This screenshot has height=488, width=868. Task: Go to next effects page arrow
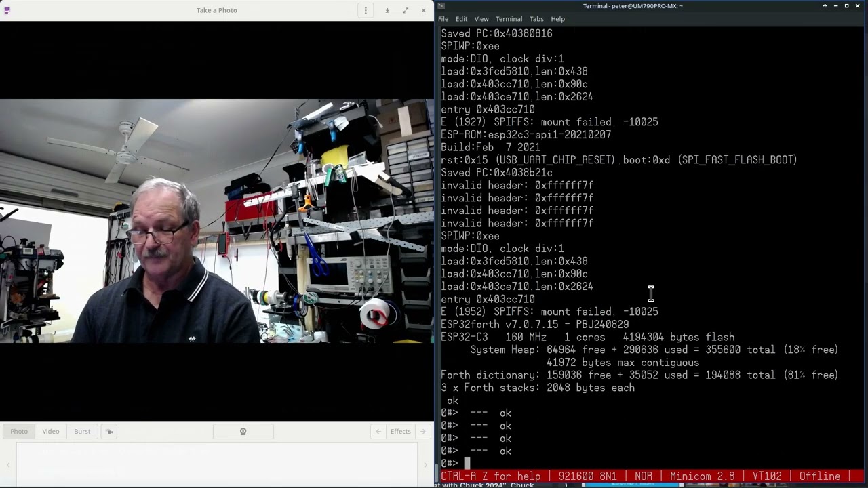click(422, 431)
